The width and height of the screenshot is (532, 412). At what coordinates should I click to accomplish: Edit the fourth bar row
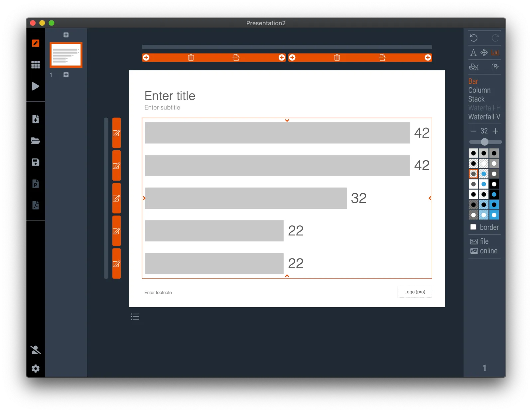coord(116,231)
